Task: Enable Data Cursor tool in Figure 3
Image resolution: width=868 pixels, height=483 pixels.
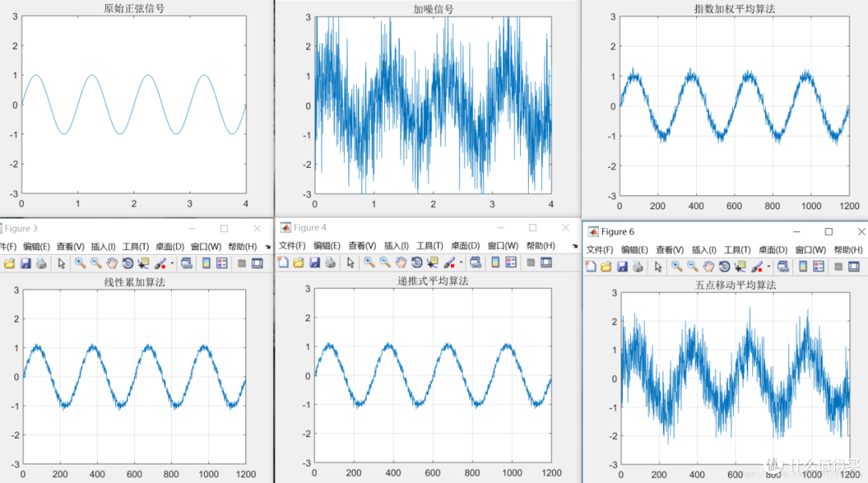Action: (x=143, y=264)
